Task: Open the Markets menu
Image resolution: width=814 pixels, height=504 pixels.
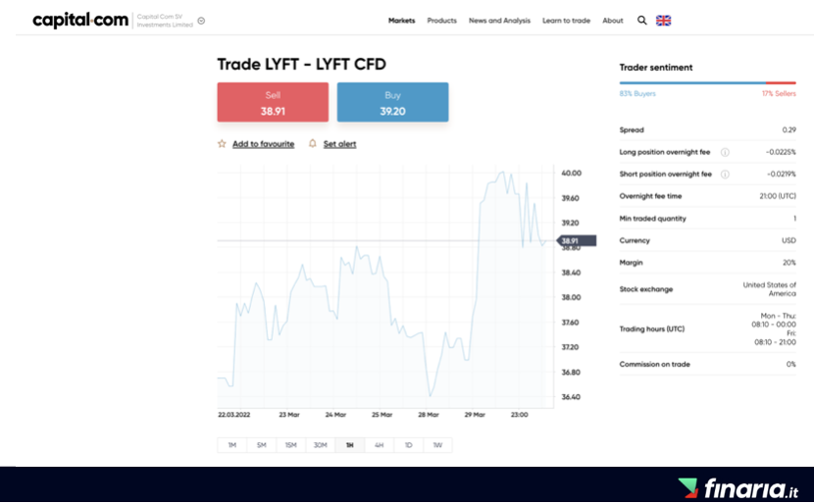Action: [402, 21]
